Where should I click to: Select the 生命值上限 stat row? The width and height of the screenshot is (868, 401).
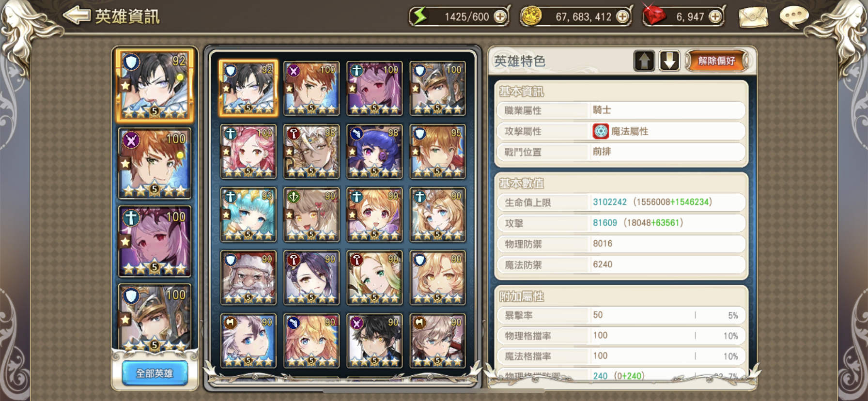point(621,202)
